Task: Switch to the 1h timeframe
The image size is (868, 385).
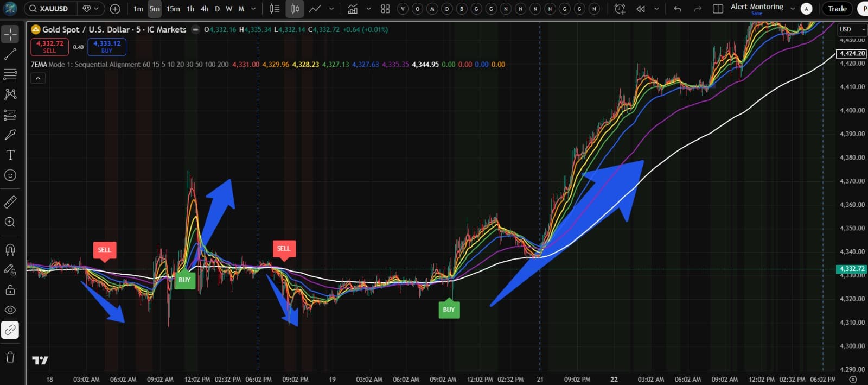Action: [x=190, y=9]
